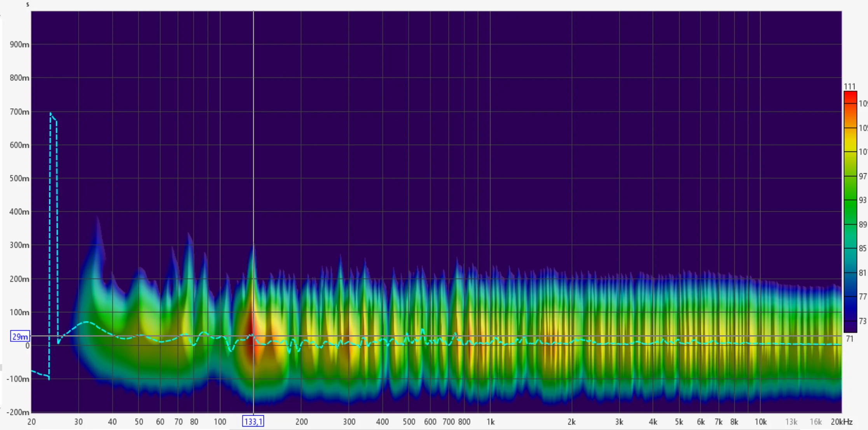Click the -200m label on time axis
Screen dimensions: 868x430
(x=18, y=412)
